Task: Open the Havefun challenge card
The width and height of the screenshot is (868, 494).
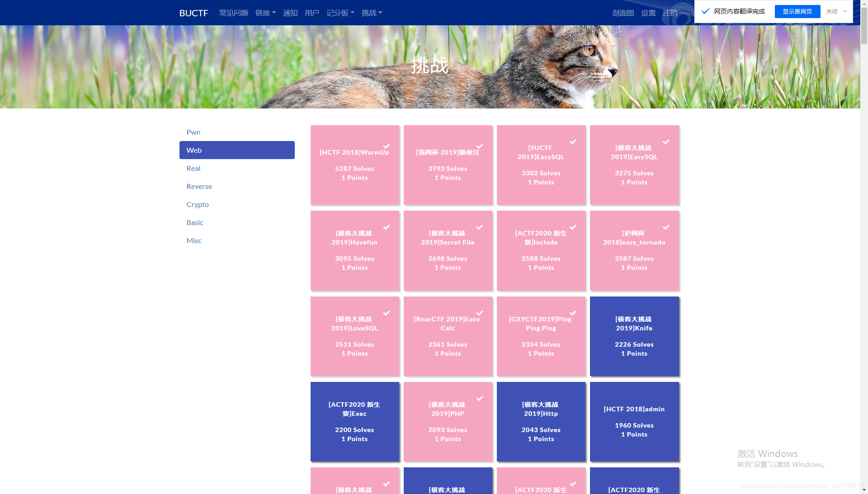Action: coord(355,250)
